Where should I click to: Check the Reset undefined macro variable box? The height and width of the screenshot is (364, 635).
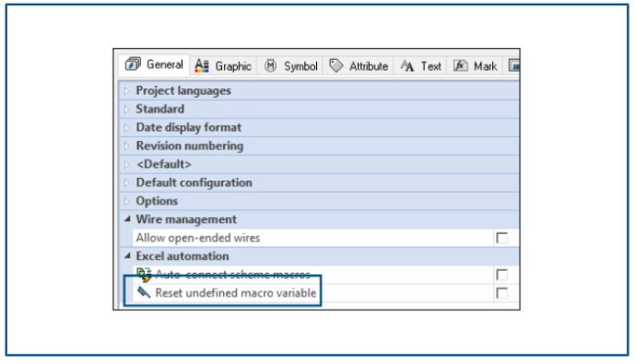pos(501,293)
